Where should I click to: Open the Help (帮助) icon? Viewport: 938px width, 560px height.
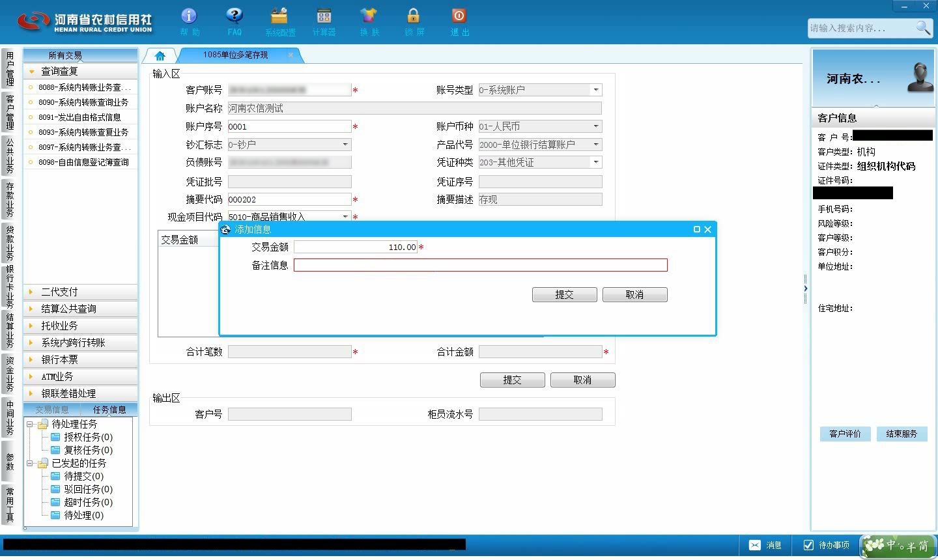[189, 16]
